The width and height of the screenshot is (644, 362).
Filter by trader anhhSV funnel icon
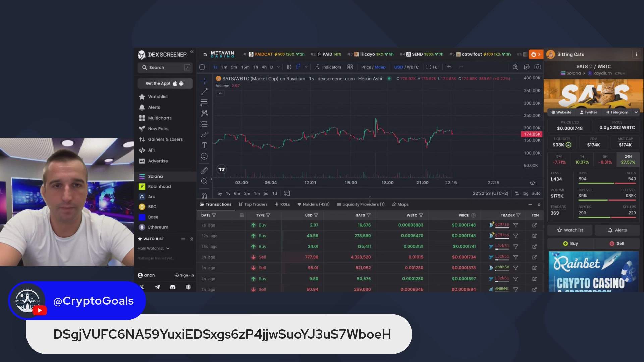click(x=516, y=268)
